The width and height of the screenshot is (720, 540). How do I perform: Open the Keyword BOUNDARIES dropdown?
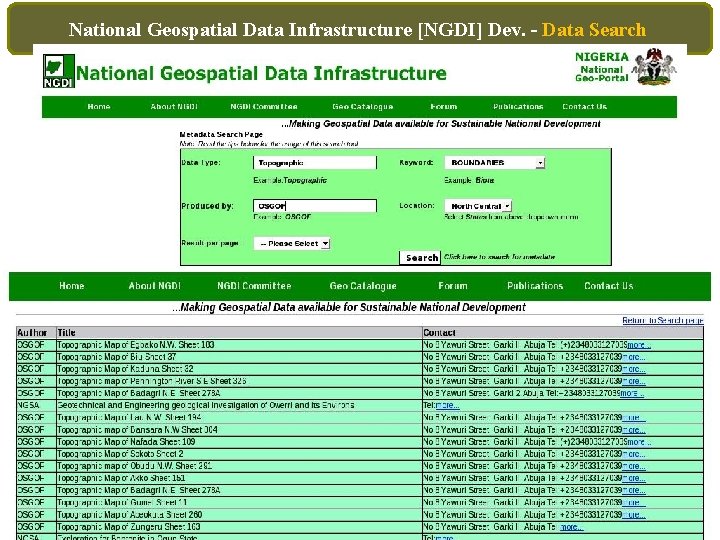point(495,163)
